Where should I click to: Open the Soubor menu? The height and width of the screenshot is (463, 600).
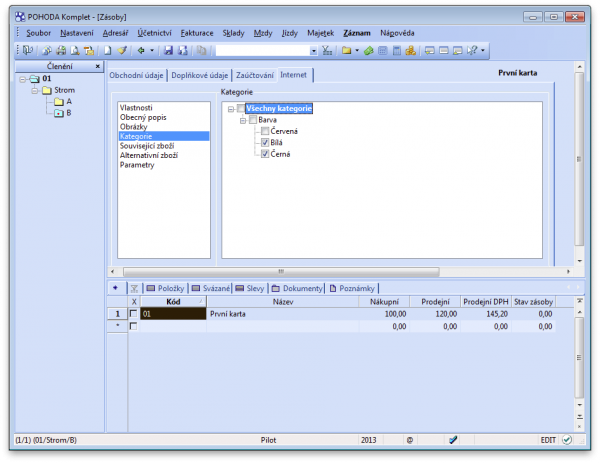click(x=39, y=33)
